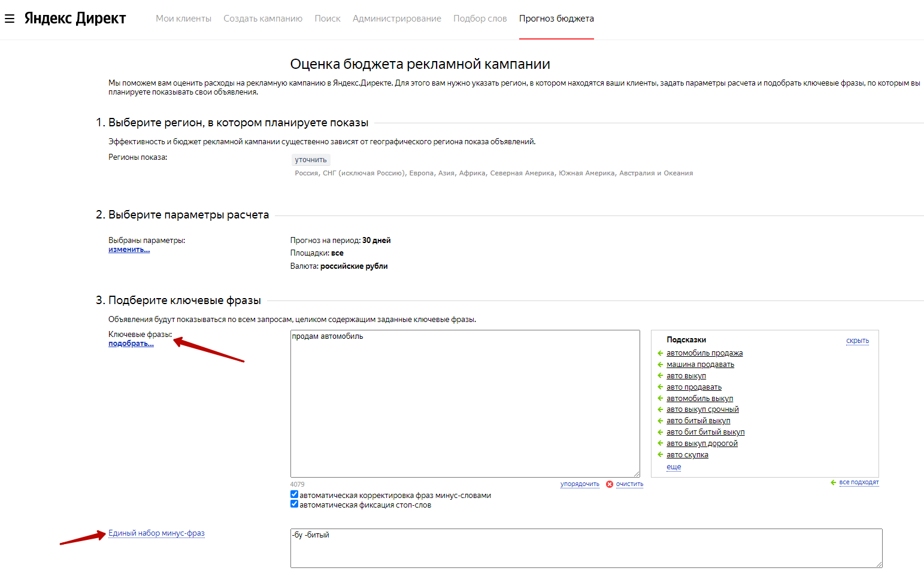Open the Подбор слов tab
The height and width of the screenshot is (577, 924).
tap(480, 19)
